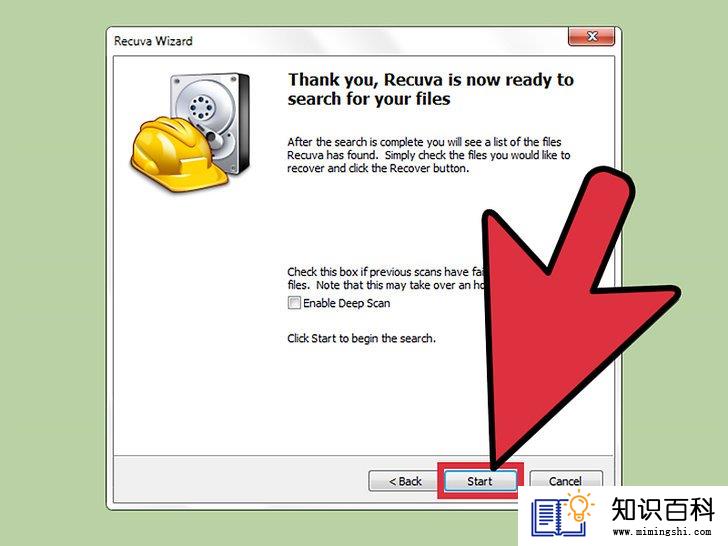Image resolution: width=728 pixels, height=546 pixels.
Task: Click the blue open book logo icon
Action: 556,518
